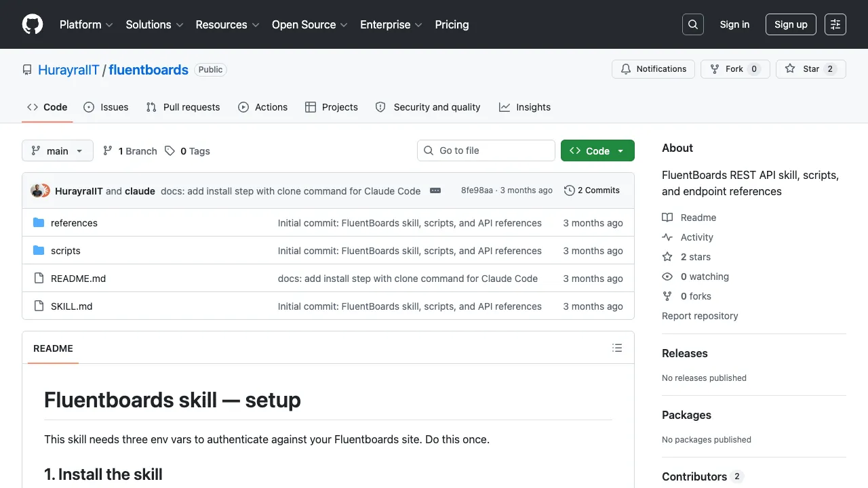Switch to the Pull requests tab

[x=183, y=107]
